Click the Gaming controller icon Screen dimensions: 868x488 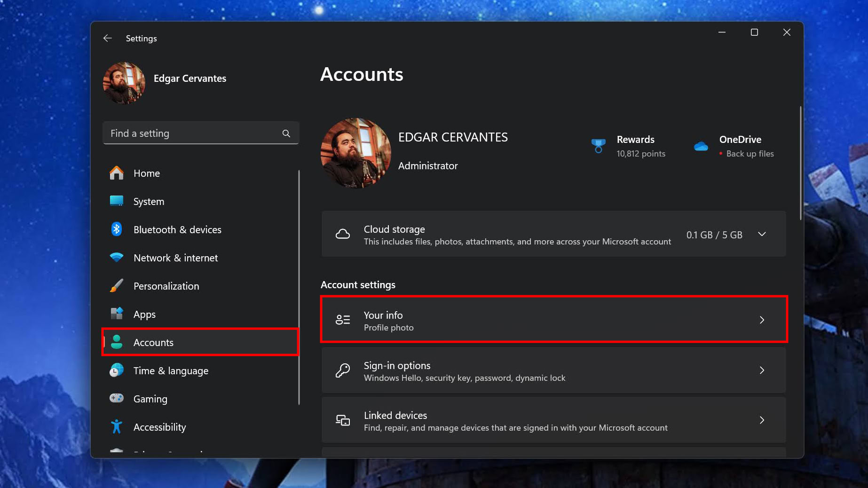(117, 399)
